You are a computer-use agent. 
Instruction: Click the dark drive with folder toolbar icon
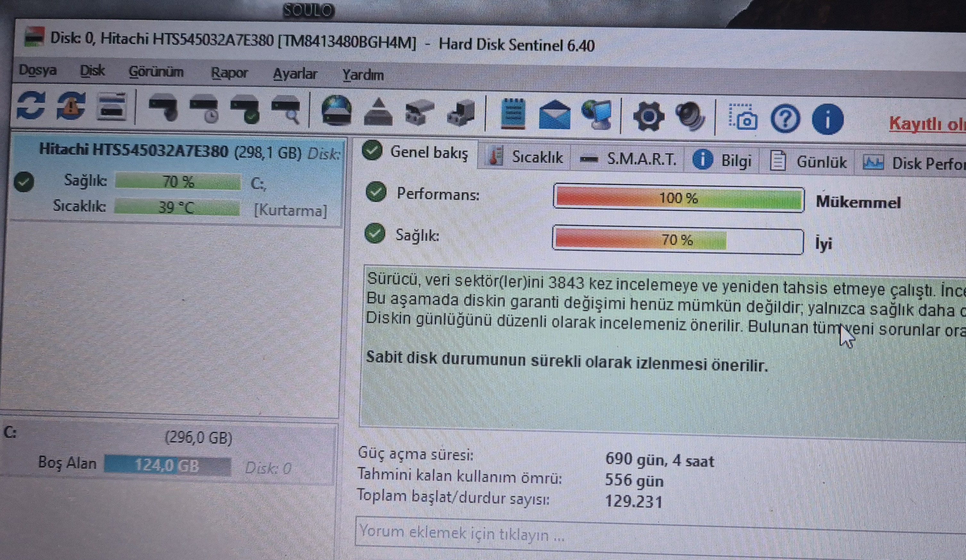pos(461,113)
